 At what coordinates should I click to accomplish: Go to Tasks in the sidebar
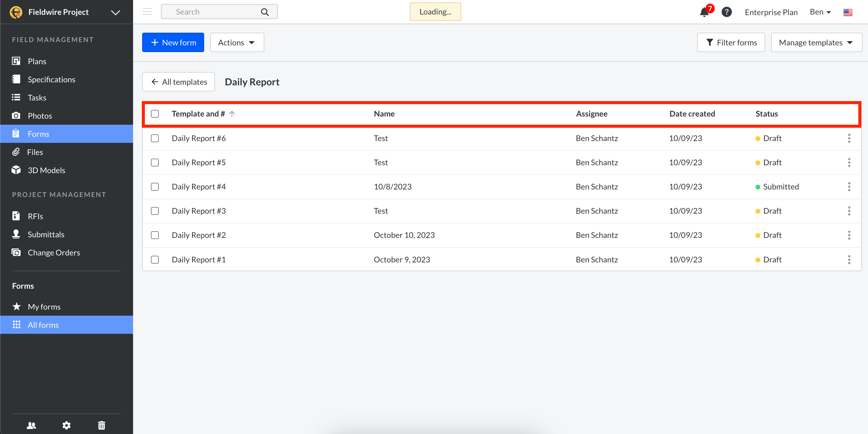37,97
